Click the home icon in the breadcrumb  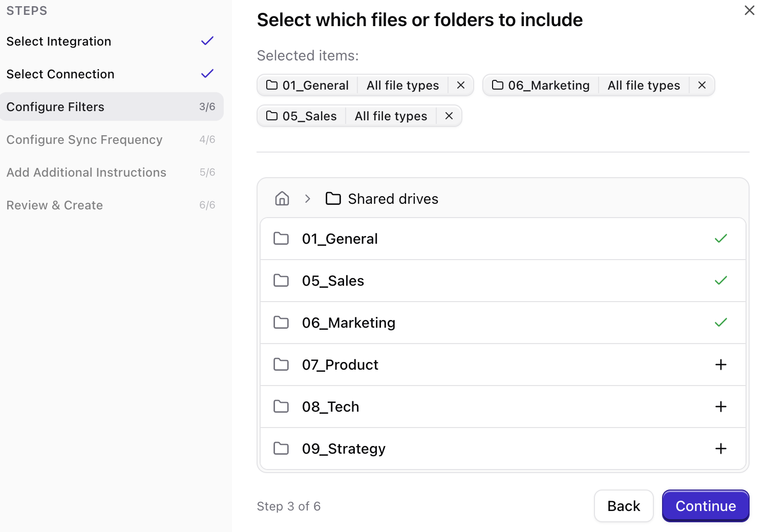(x=282, y=199)
